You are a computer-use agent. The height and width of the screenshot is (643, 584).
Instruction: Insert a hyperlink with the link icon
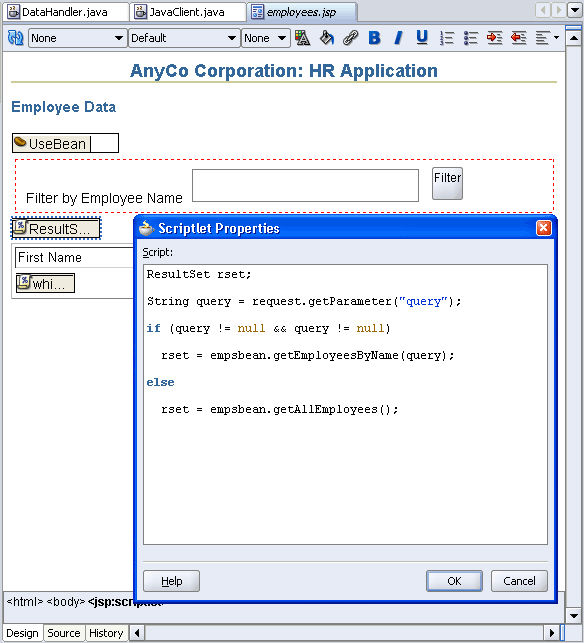[350, 38]
